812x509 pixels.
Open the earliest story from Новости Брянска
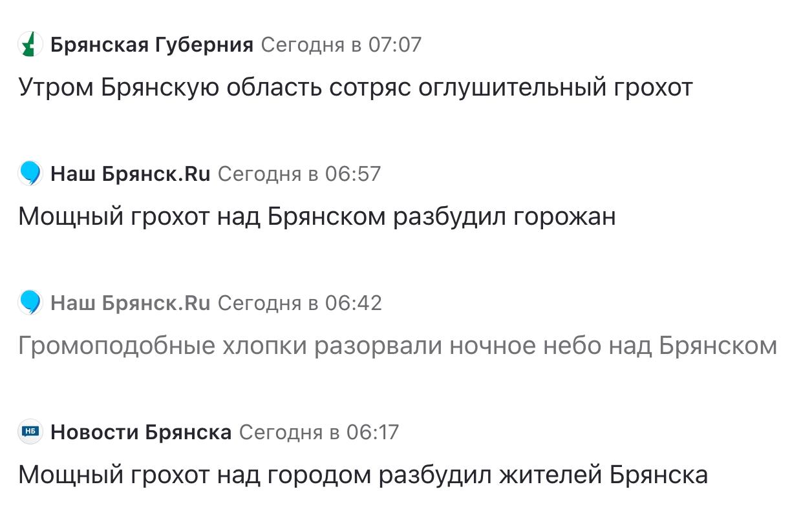pos(363,475)
